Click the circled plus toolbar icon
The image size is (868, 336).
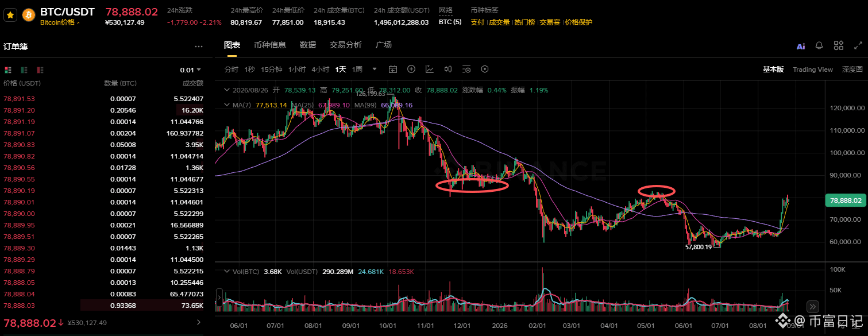point(411,69)
